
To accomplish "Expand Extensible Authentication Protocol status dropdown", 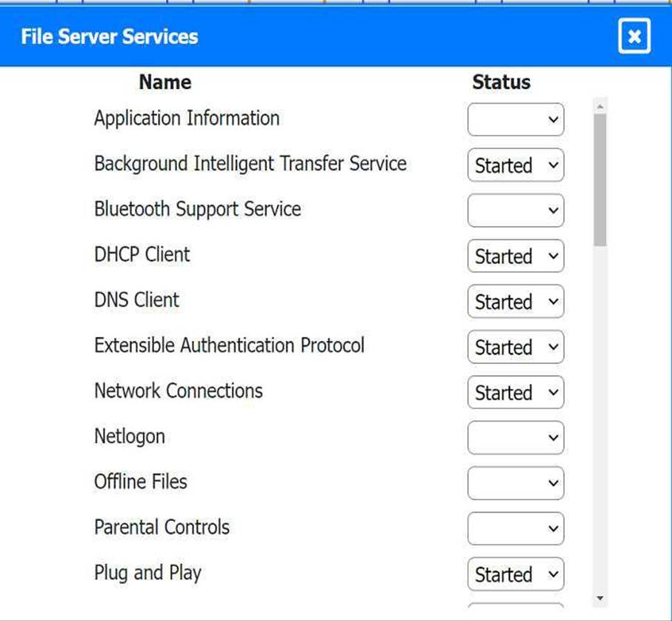I will [516, 347].
